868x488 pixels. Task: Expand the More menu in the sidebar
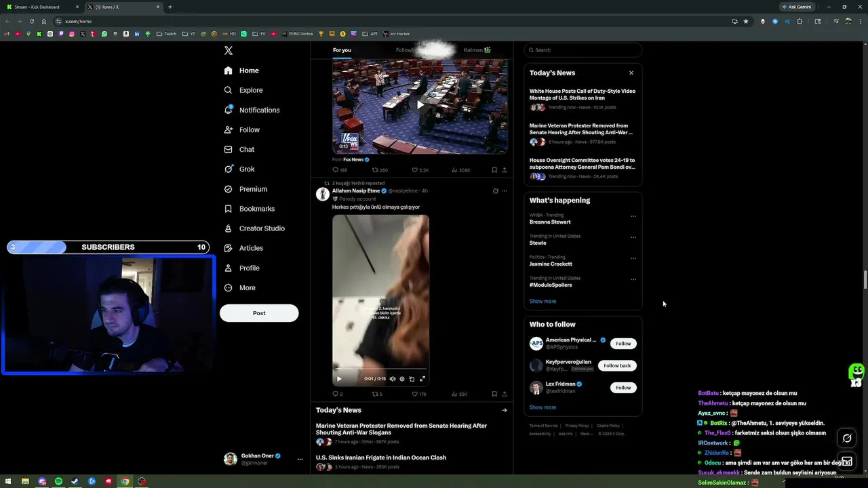pos(239,287)
